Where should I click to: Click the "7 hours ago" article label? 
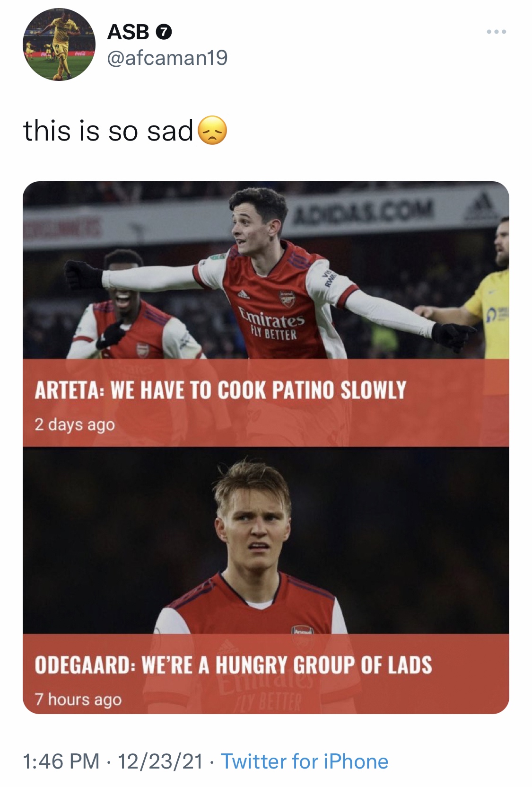pos(78,699)
